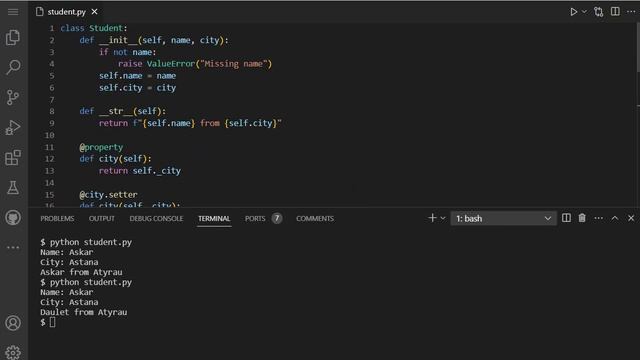Close the student.py tab
The width and height of the screenshot is (640, 360).
pyautogui.click(x=94, y=12)
